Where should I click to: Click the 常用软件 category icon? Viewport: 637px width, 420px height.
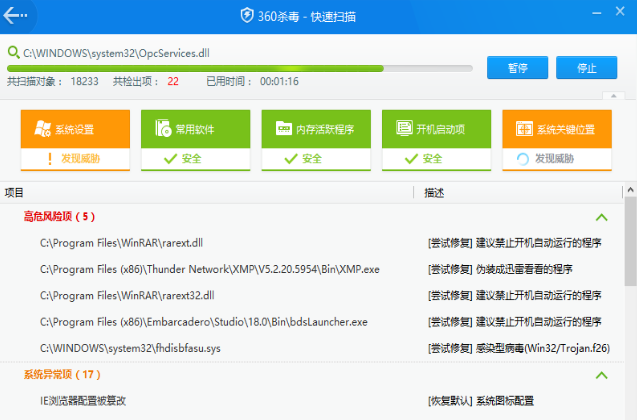click(x=163, y=129)
